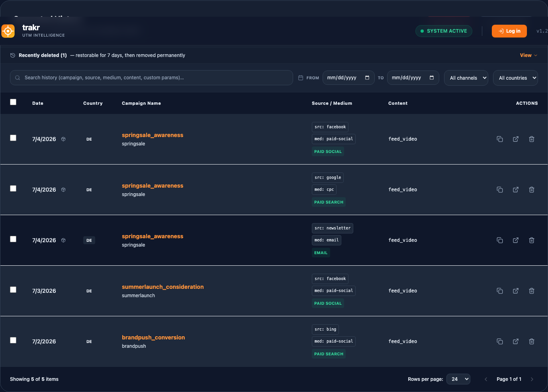
Task: Delete the springsale google cpc row
Action: point(532,190)
